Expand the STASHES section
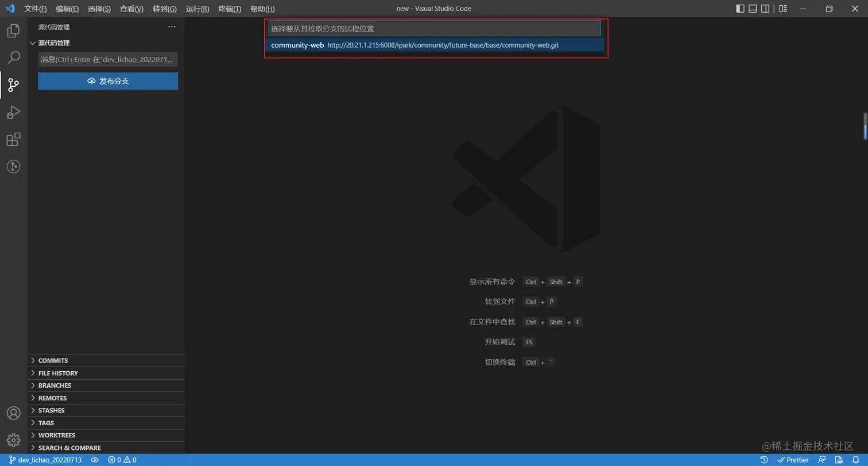Image resolution: width=868 pixels, height=466 pixels. pos(106,410)
